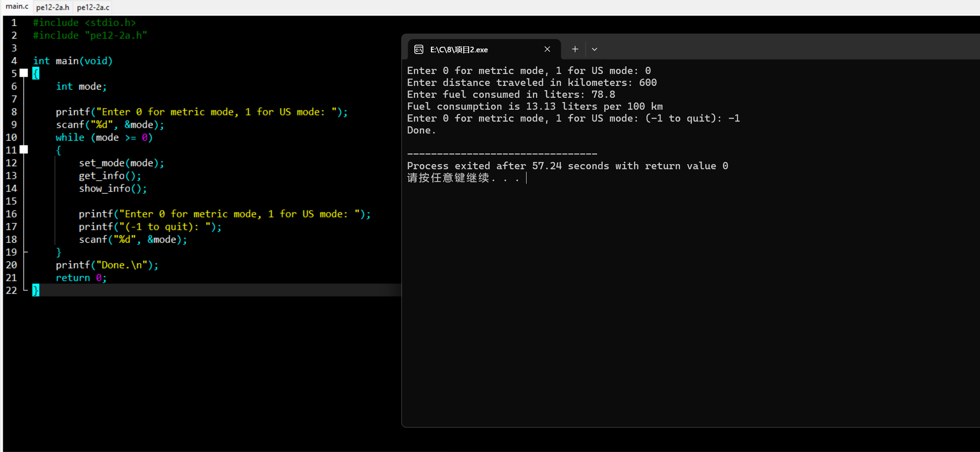Click line number 22 in the gutter
The image size is (980, 452).
pos(11,290)
